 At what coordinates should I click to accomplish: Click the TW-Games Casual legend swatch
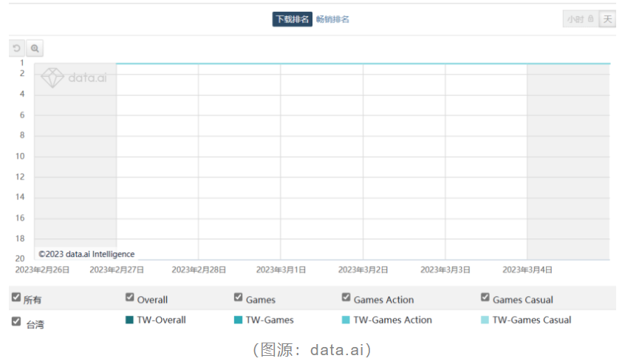(485, 320)
